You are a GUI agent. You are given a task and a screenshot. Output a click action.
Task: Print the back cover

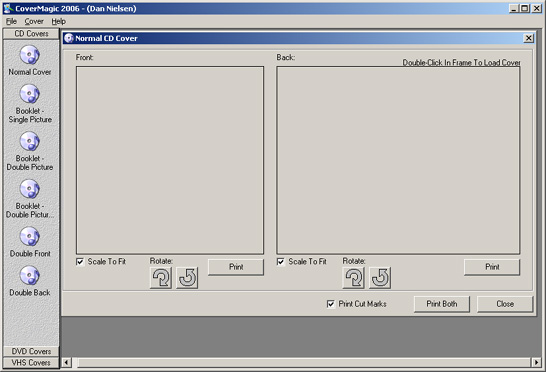(x=492, y=267)
